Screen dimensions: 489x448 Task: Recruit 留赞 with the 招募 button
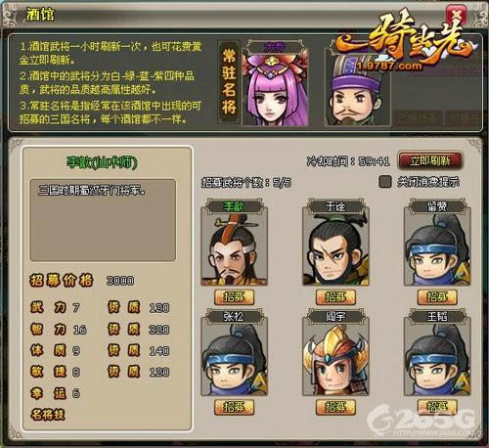[x=437, y=297]
